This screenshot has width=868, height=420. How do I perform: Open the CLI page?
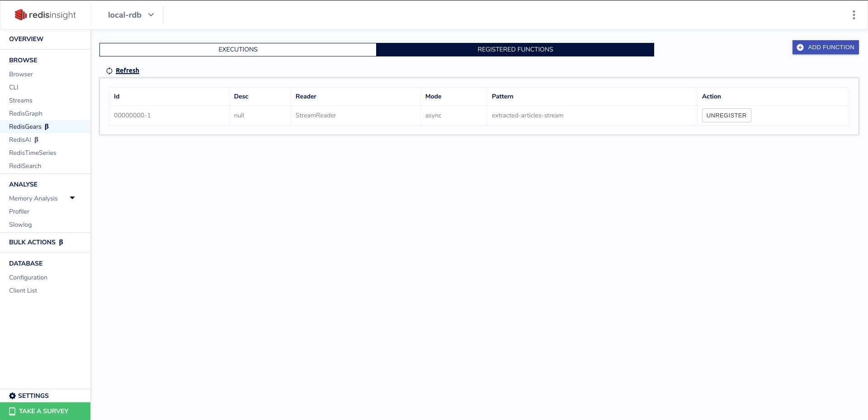pyautogui.click(x=14, y=87)
